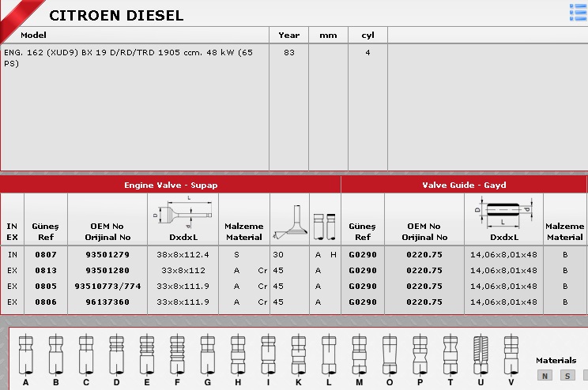Select material S button

(x=567, y=376)
